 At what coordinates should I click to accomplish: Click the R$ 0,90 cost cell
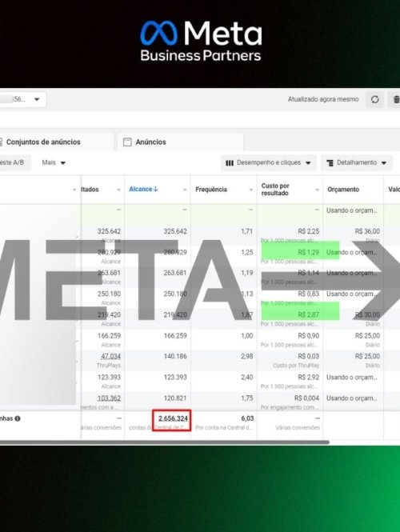tap(308, 335)
